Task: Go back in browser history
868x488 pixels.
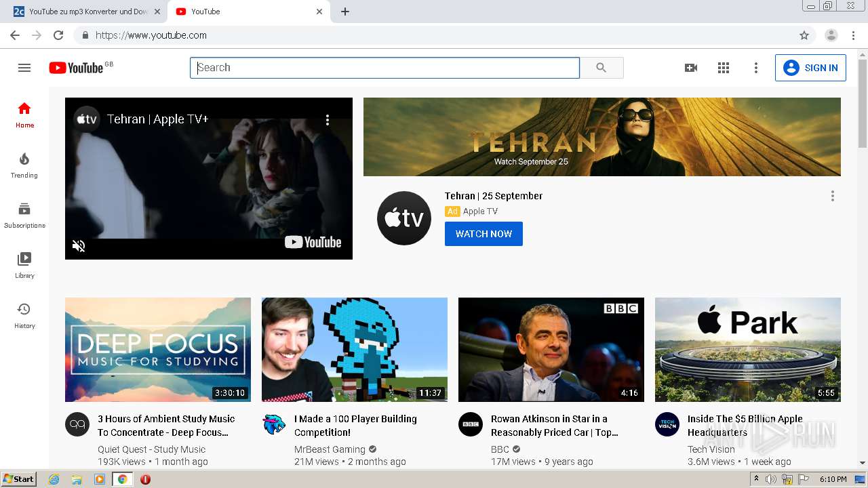Action: [15, 35]
